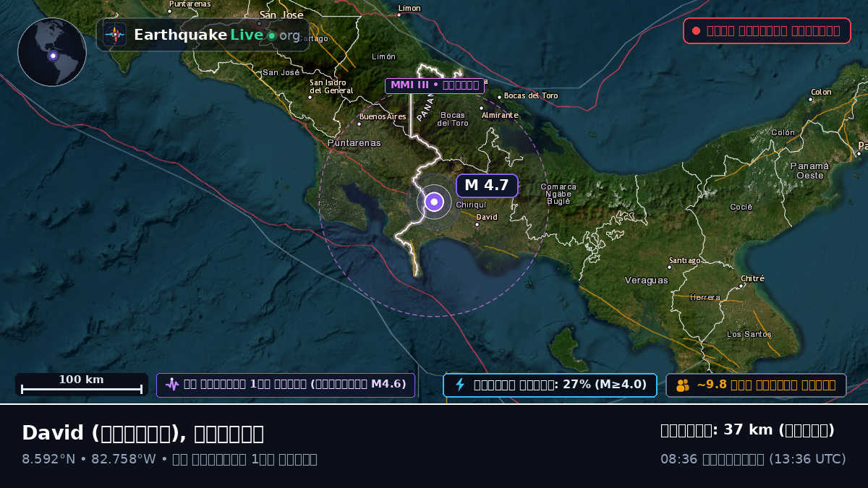The height and width of the screenshot is (488, 868).
Task: Click the lightning bolt aftershock icon
Action: (x=459, y=385)
